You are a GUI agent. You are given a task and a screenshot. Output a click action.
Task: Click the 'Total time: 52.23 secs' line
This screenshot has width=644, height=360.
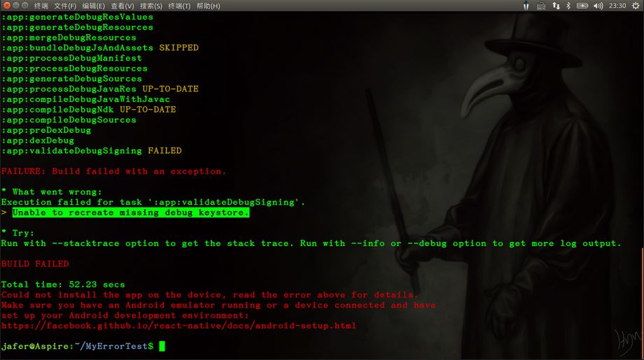click(x=63, y=285)
